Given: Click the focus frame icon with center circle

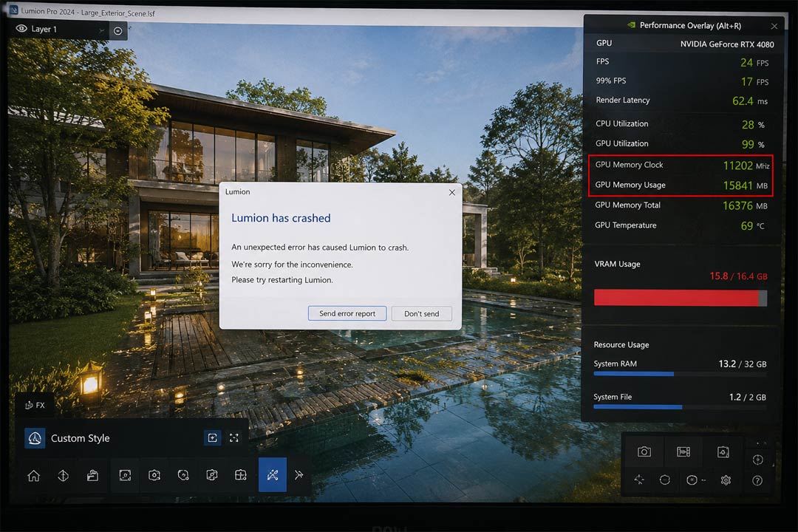Looking at the screenshot, I should click(x=125, y=475).
